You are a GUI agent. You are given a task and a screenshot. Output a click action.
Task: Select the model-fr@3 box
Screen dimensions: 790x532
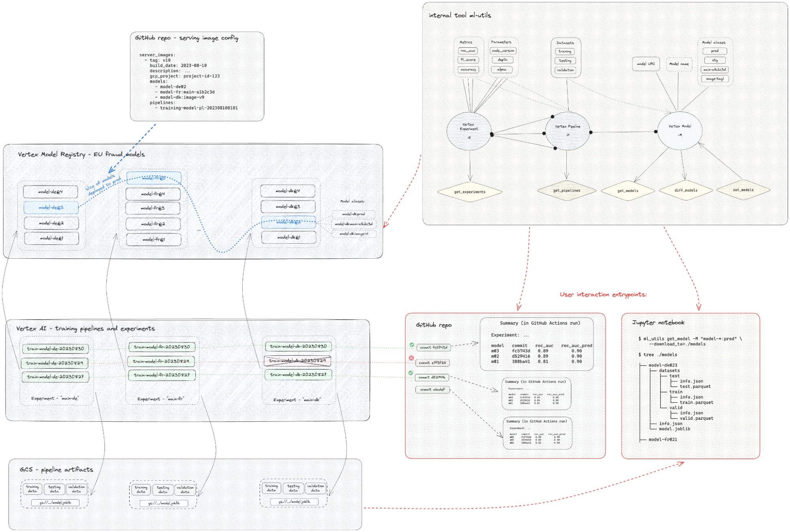153,208
